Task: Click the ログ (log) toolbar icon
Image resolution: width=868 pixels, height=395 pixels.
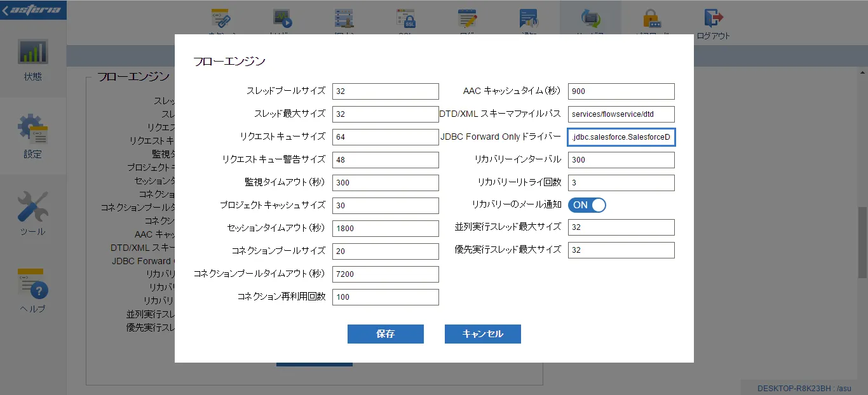Action: click(x=468, y=19)
